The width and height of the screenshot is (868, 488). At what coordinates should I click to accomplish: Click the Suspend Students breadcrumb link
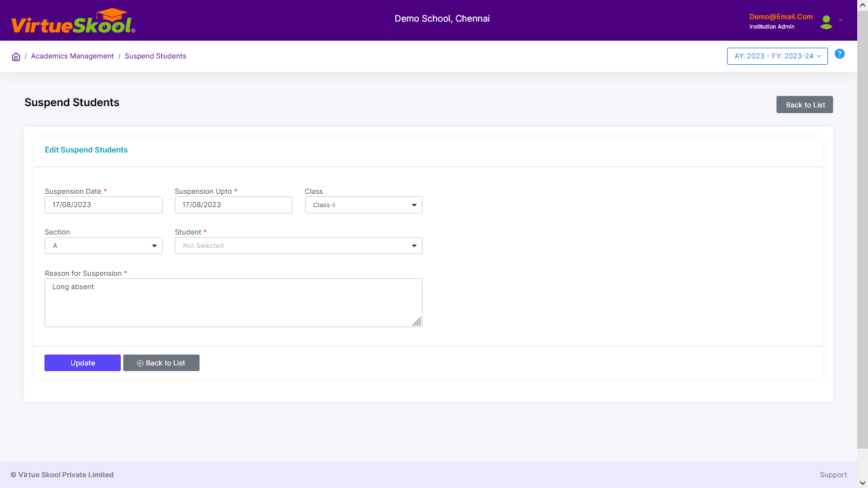click(155, 56)
